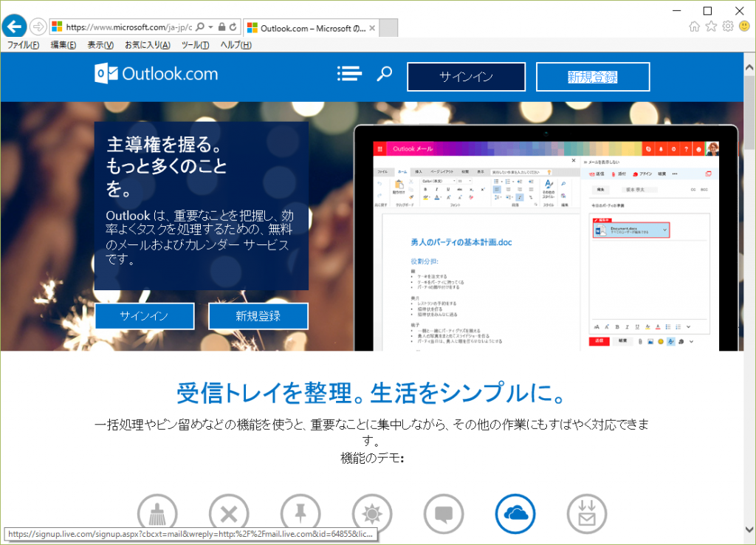Click 新規登録 button below the hero text
Image resolution: width=756 pixels, height=545 pixels.
coord(258,316)
